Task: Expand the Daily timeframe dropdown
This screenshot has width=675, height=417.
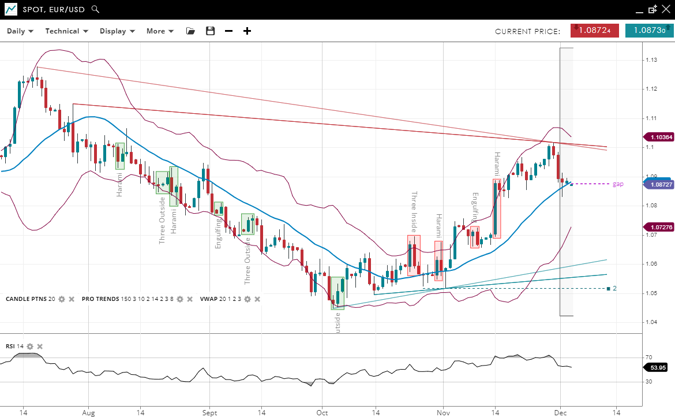Action: coord(20,31)
